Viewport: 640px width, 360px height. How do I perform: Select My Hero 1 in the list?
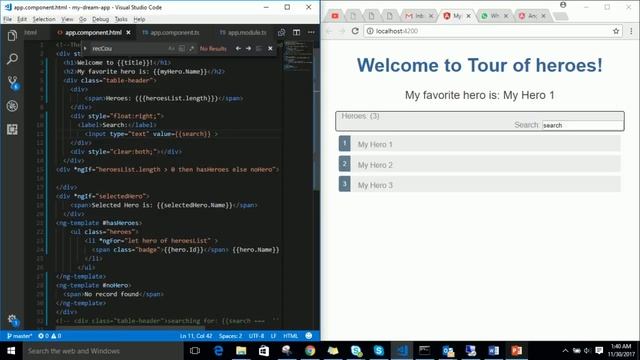click(x=480, y=144)
